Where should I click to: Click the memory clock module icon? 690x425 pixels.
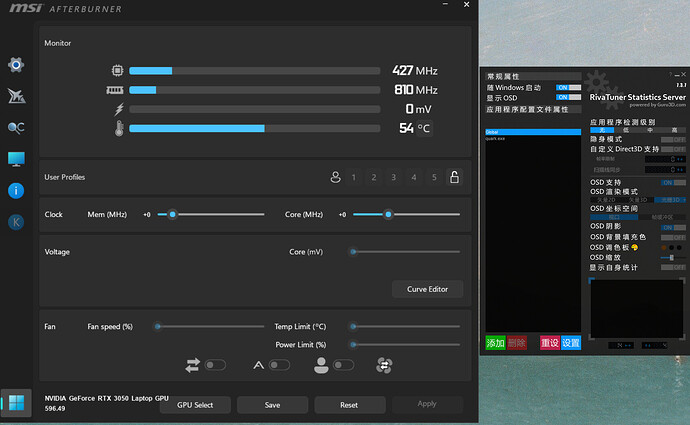click(x=115, y=90)
